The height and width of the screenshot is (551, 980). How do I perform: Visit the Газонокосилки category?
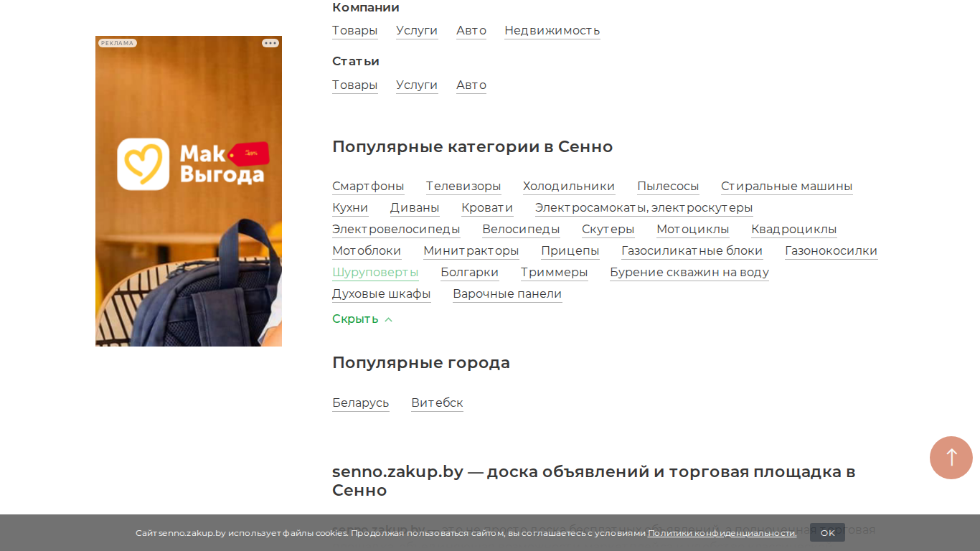tap(831, 251)
